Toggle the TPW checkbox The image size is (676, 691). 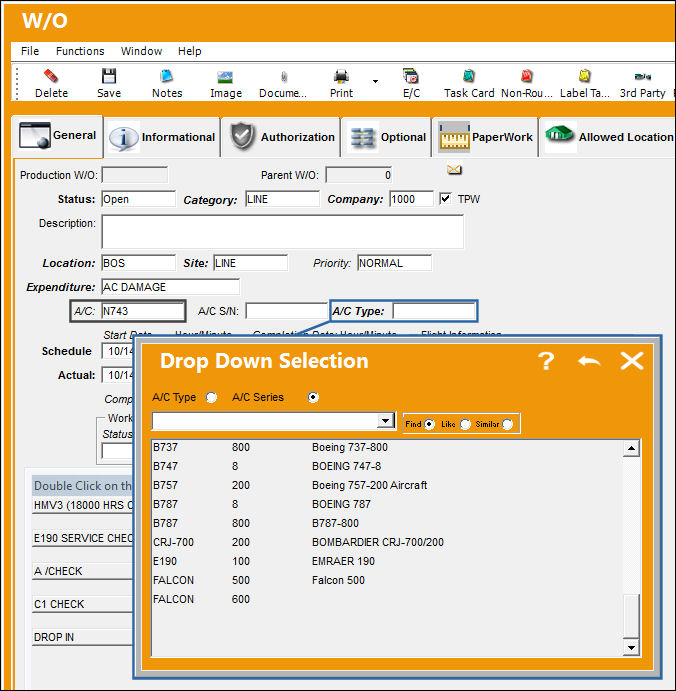[x=445, y=199]
